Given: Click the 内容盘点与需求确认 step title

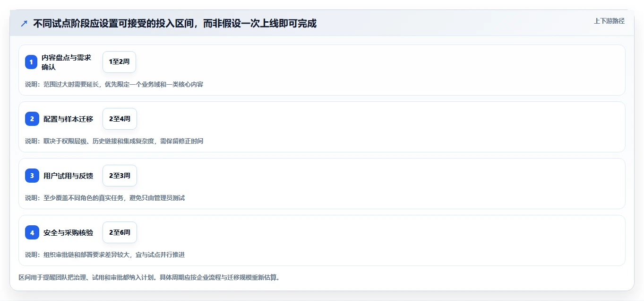Looking at the screenshot, I should point(66,62).
